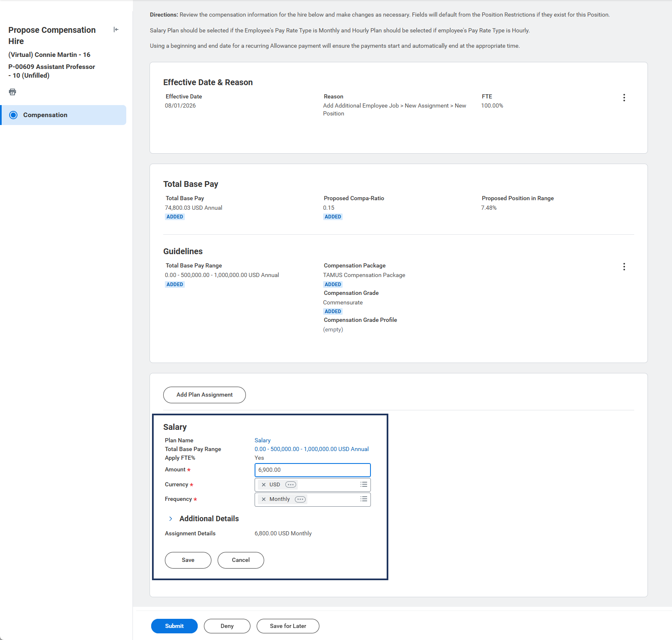Open Effective Date & Reason actions menu
This screenshot has height=640, width=672.
coord(624,98)
